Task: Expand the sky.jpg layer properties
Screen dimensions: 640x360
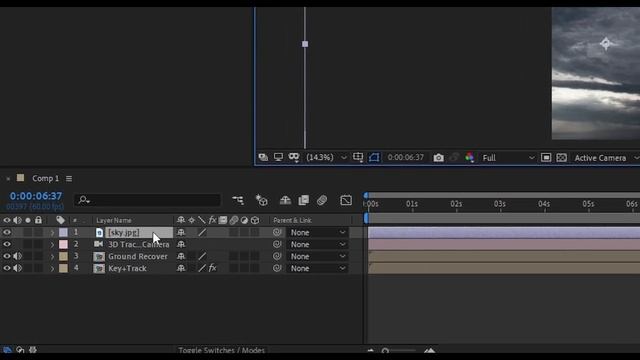Action: [x=52, y=233]
